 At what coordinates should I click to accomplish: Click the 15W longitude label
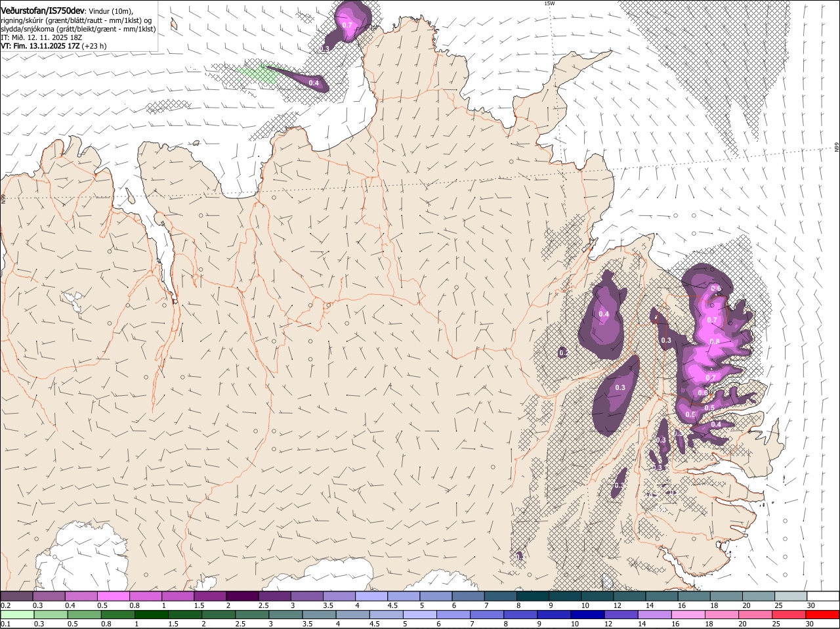tap(549, 3)
